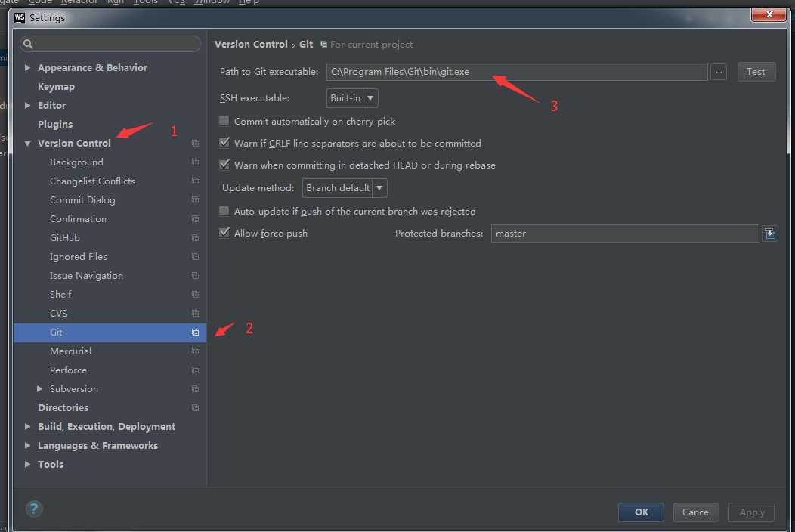Expand the Tools section
The image size is (795, 532).
point(27,465)
